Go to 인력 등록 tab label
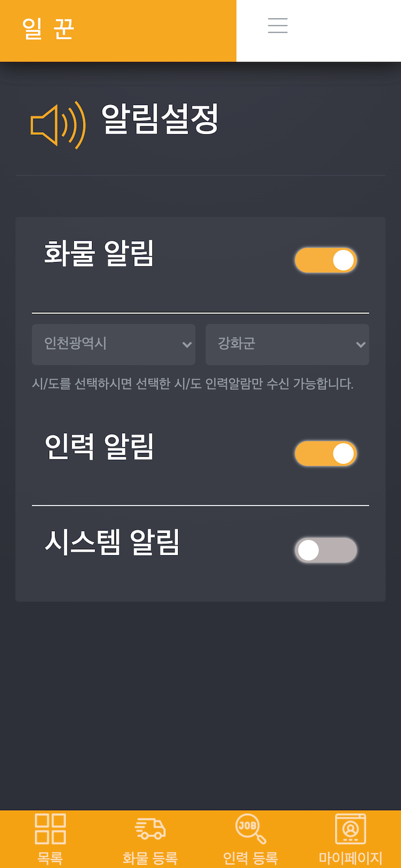 (250, 858)
